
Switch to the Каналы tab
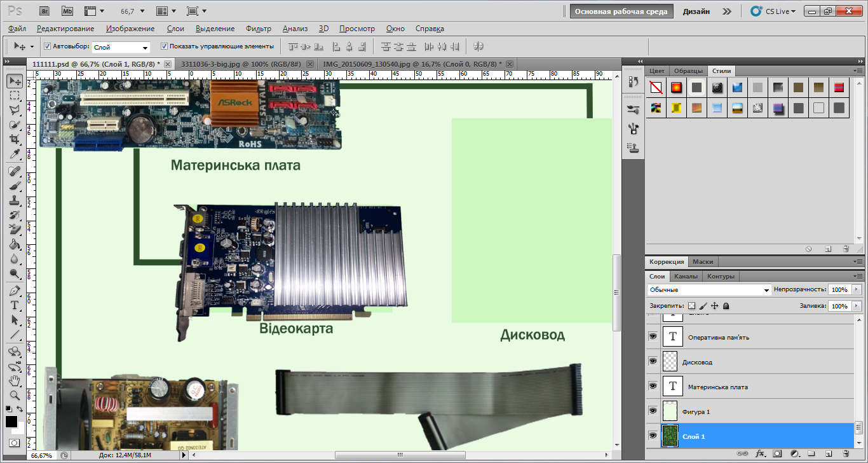coord(686,276)
